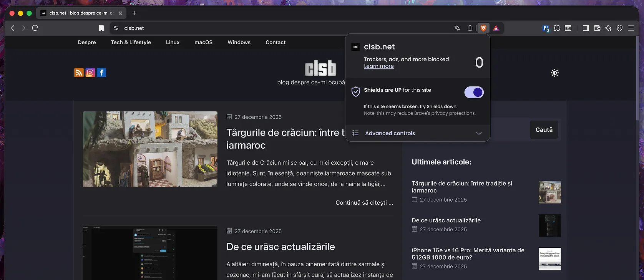This screenshot has height=280, width=644.
Task: Click the Brave Shields lion icon
Action: (483, 28)
